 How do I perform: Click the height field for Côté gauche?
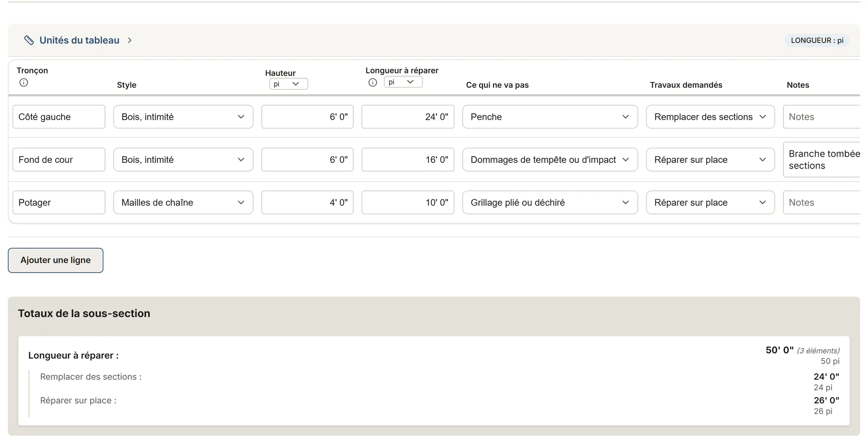307,117
